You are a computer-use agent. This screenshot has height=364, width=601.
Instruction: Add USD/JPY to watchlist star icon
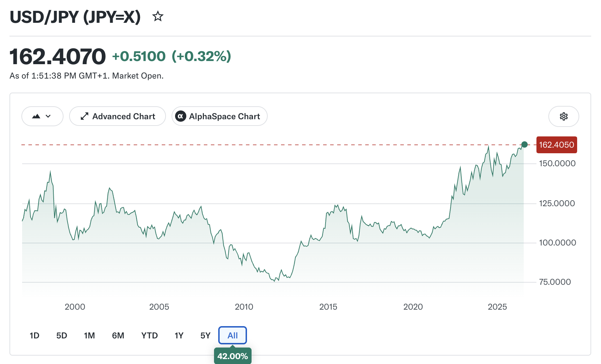[158, 16]
